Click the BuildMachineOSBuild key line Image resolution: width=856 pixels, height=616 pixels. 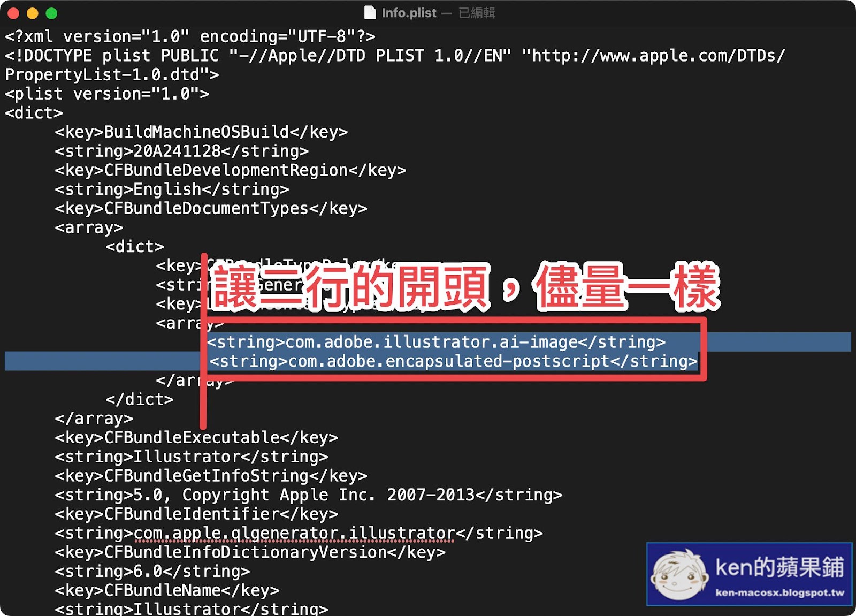click(x=201, y=132)
